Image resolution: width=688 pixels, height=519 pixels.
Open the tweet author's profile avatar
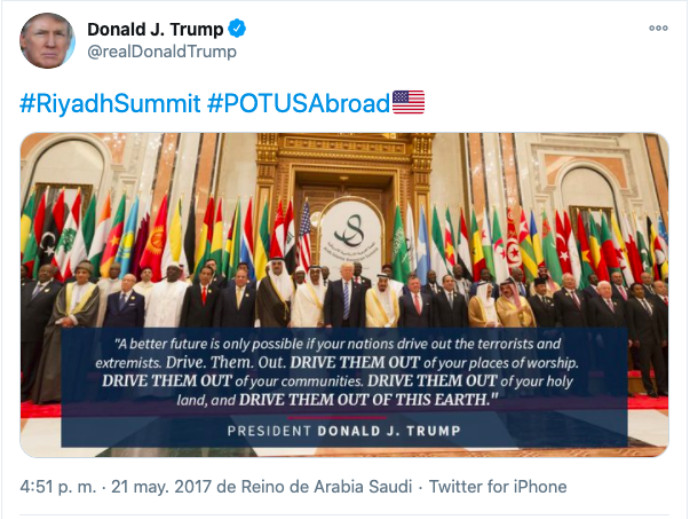(x=47, y=40)
